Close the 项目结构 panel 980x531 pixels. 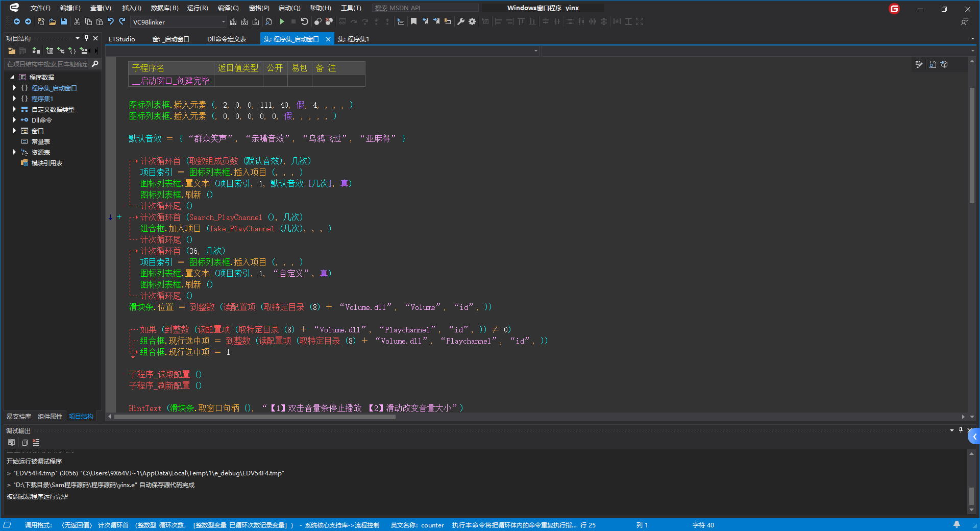(95, 38)
